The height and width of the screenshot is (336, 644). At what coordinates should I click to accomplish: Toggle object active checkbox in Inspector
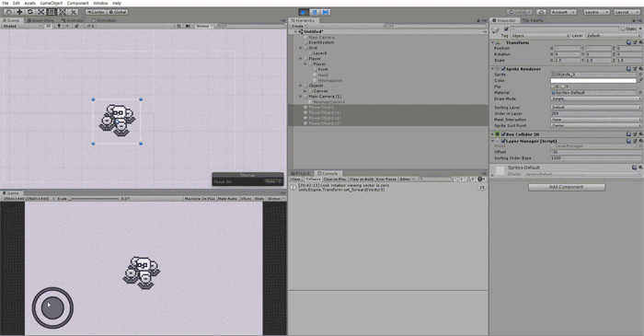[506, 29]
